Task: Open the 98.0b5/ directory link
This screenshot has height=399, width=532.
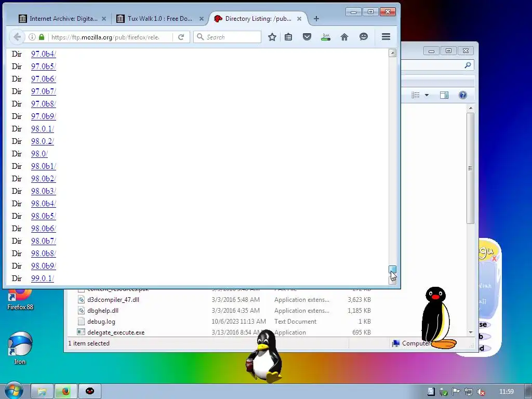Action: click(44, 216)
